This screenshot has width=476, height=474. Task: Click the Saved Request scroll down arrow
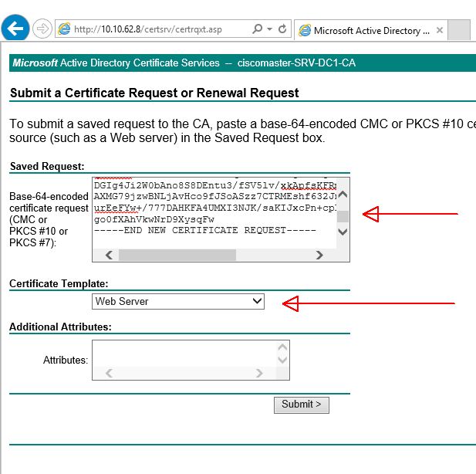click(343, 232)
